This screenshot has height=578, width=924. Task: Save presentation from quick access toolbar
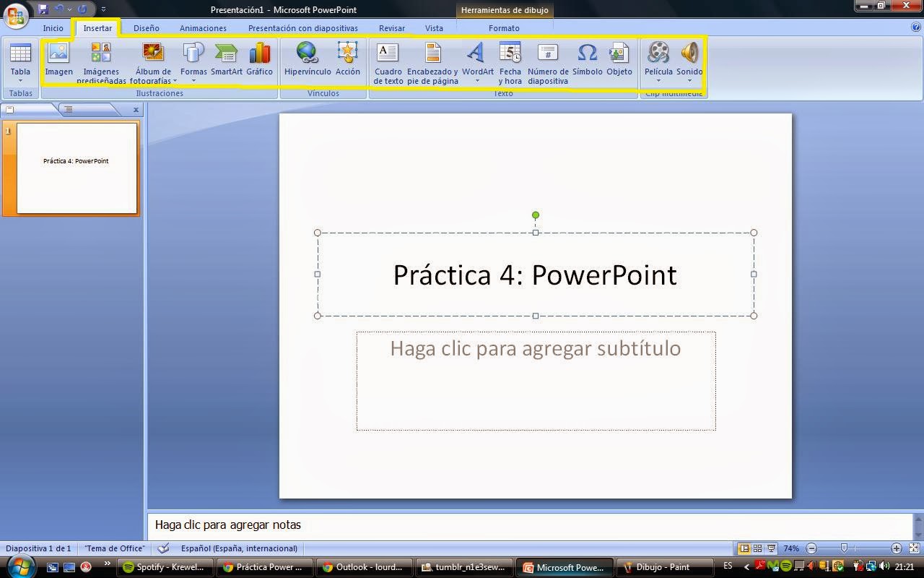coord(43,9)
